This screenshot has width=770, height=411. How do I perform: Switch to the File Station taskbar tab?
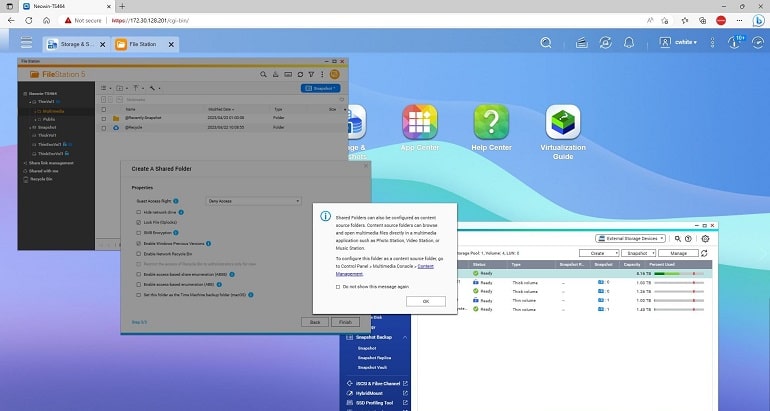[145, 44]
